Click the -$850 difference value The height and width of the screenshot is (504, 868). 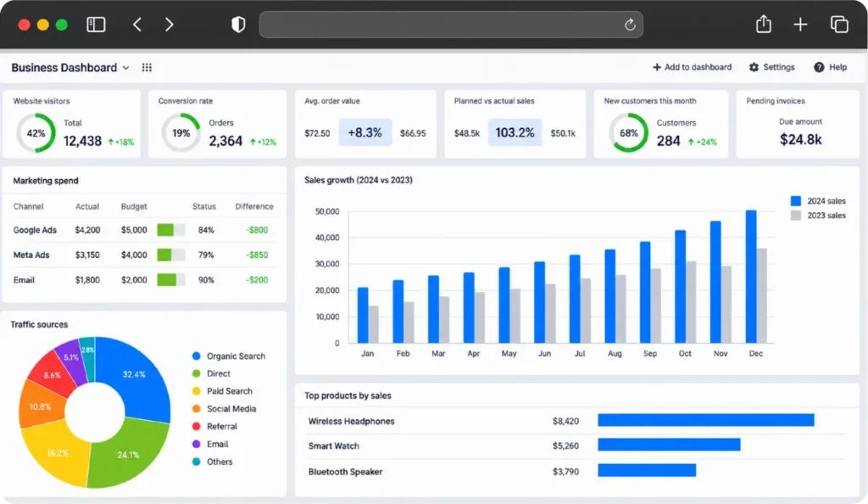257,255
